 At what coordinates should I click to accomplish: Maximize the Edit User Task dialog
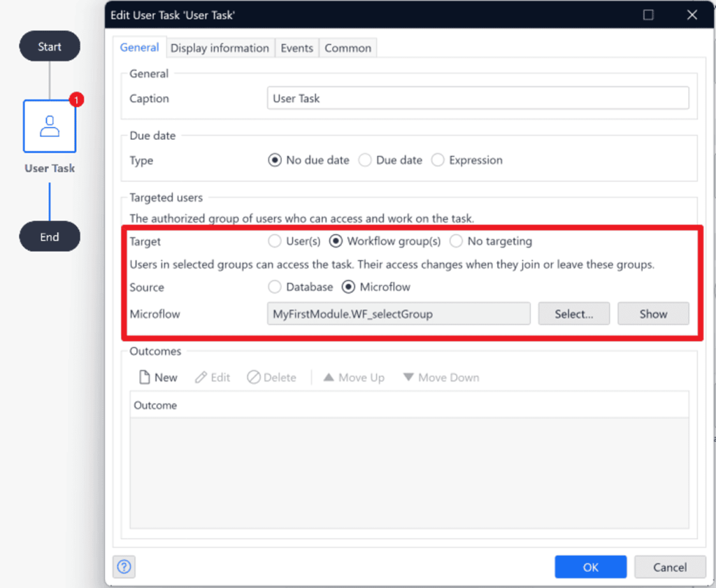coord(648,15)
